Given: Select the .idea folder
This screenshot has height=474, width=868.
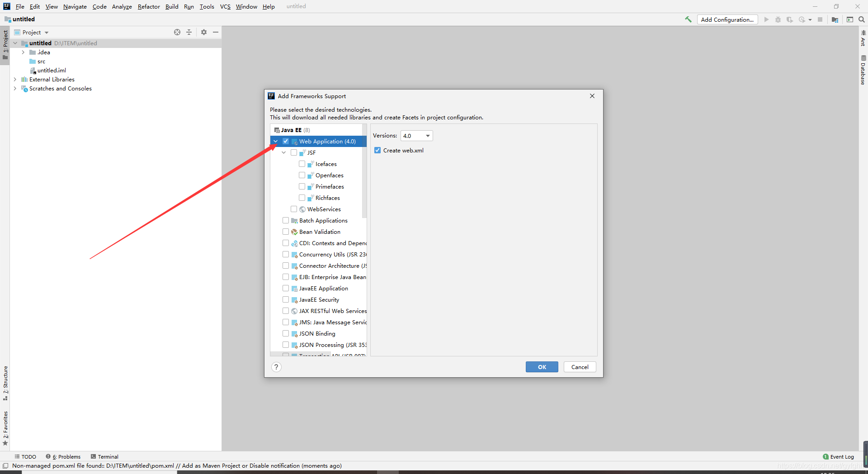Looking at the screenshot, I should click(44, 52).
